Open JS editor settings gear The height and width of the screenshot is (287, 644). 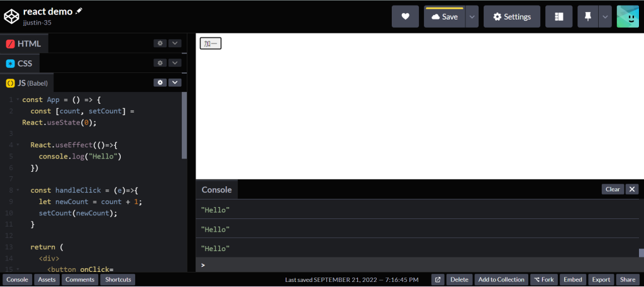[x=160, y=82]
